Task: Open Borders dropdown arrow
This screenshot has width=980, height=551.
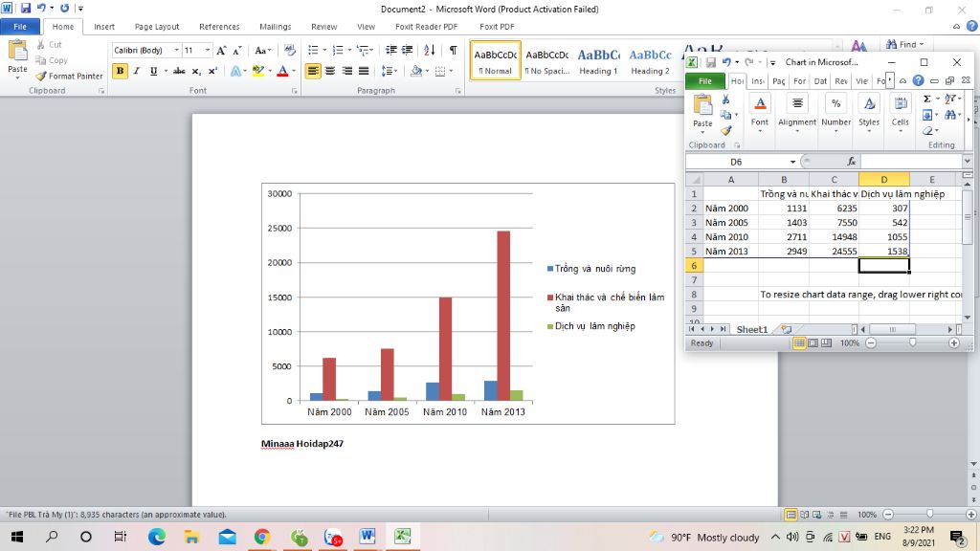Action: [451, 71]
